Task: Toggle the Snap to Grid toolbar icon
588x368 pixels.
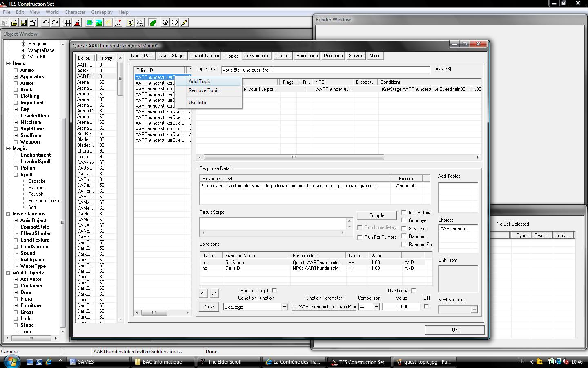Action: click(x=68, y=23)
